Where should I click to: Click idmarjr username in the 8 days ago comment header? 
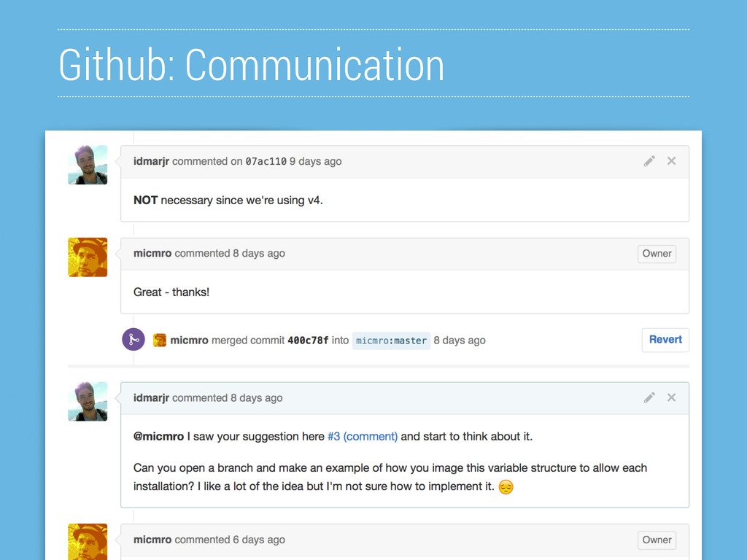click(151, 398)
